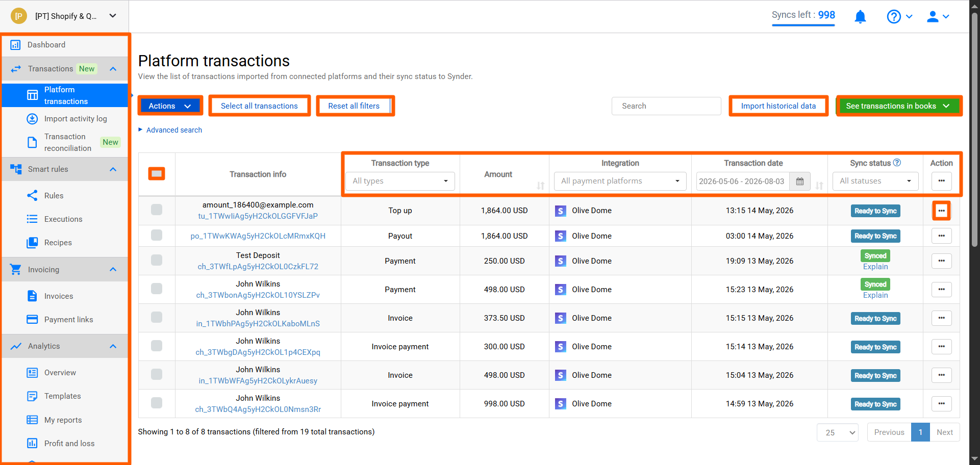
Task: Open See transactions in books dropdown
Action: coord(899,106)
